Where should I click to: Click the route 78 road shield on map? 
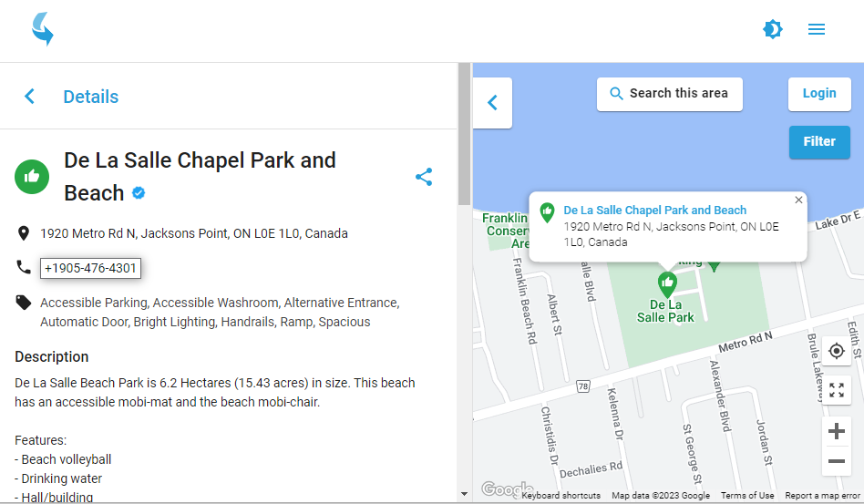point(583,386)
